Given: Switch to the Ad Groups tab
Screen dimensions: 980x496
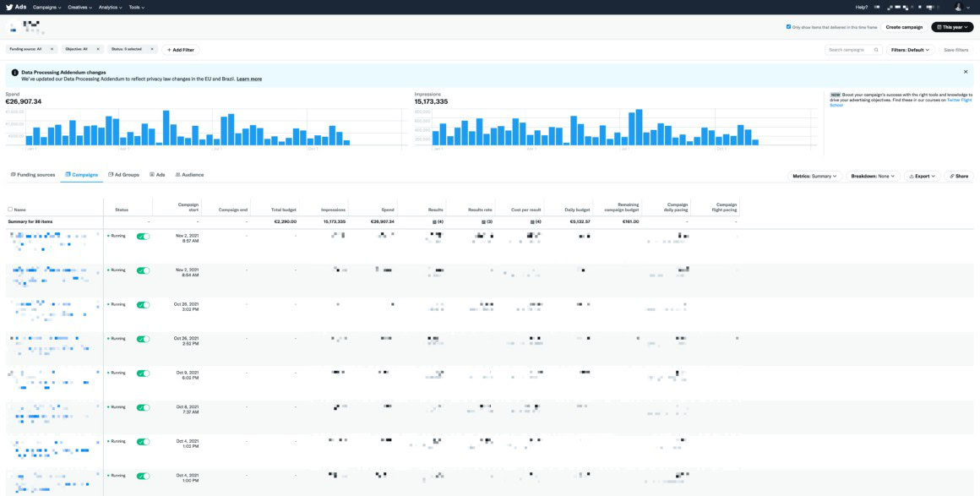Looking at the screenshot, I should (123, 175).
